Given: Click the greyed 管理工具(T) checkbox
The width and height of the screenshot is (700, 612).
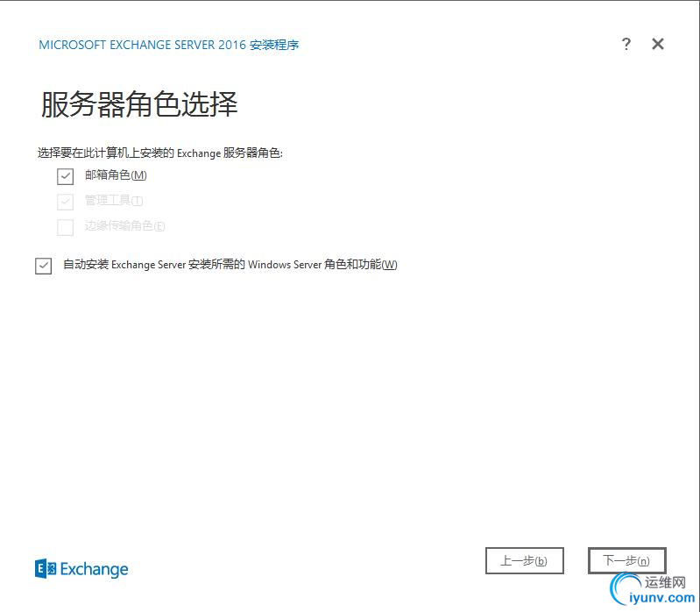Looking at the screenshot, I should [65, 202].
